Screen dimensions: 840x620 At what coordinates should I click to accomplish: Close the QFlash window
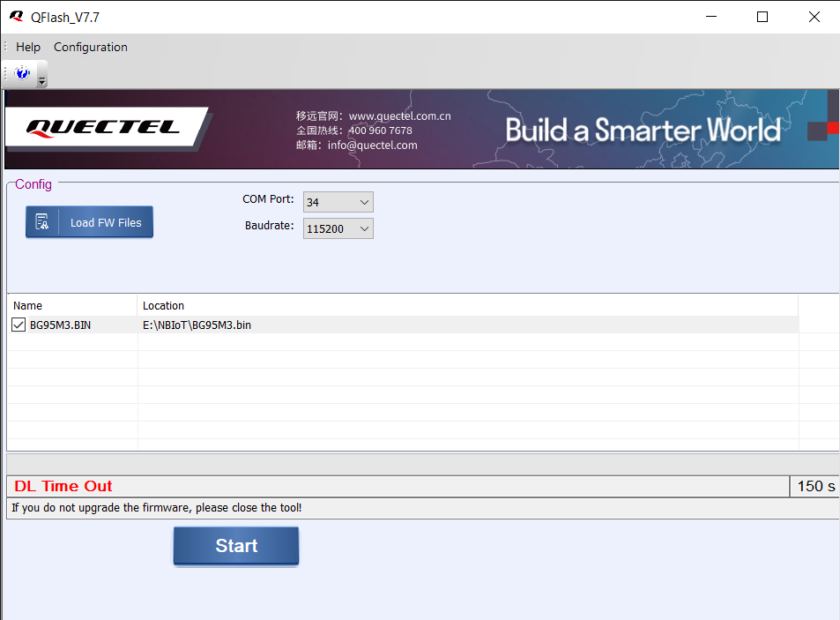[x=814, y=17]
